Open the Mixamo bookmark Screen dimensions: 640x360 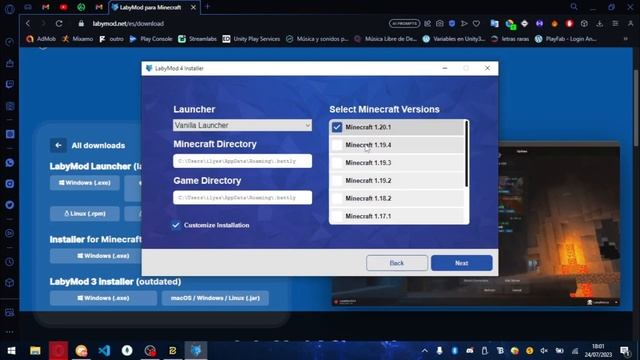click(78, 39)
